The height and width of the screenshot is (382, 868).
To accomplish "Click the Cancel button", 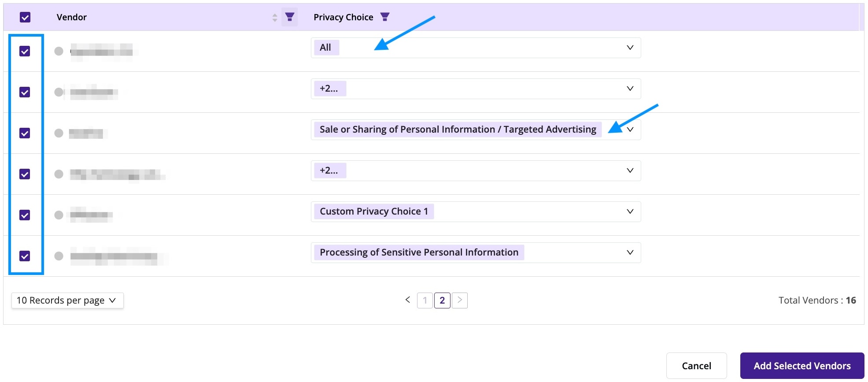I will click(696, 366).
